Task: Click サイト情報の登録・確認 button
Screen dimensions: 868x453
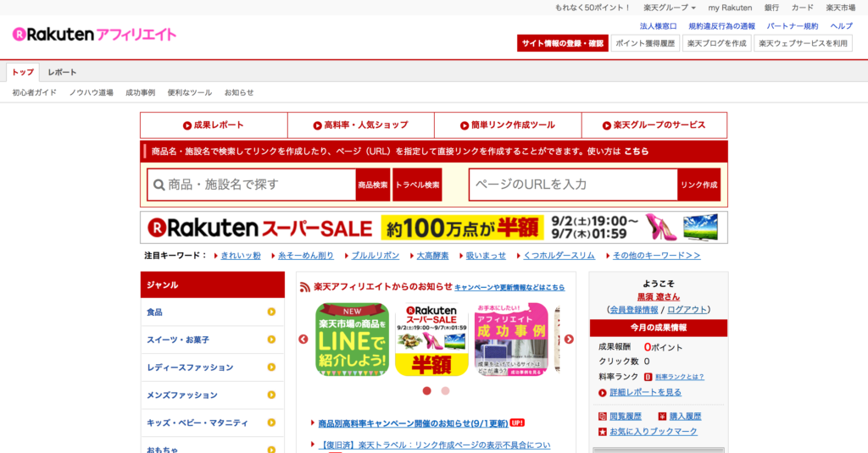Action: [x=563, y=43]
